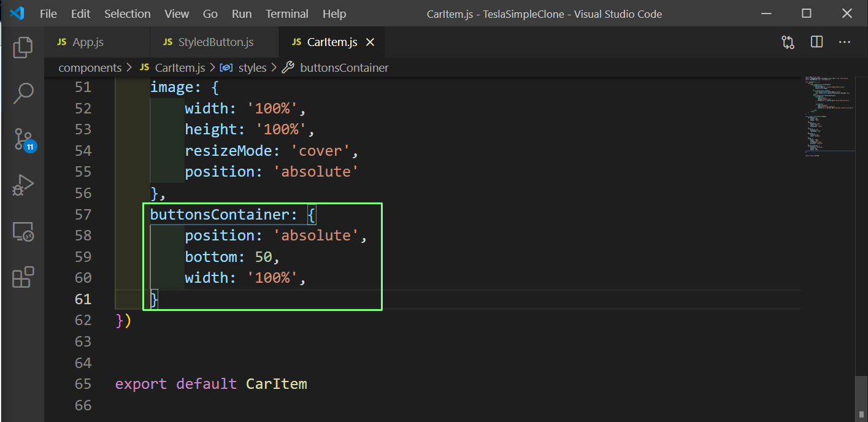Open the Go menu
Image resolution: width=868 pixels, height=422 pixels.
pyautogui.click(x=210, y=13)
